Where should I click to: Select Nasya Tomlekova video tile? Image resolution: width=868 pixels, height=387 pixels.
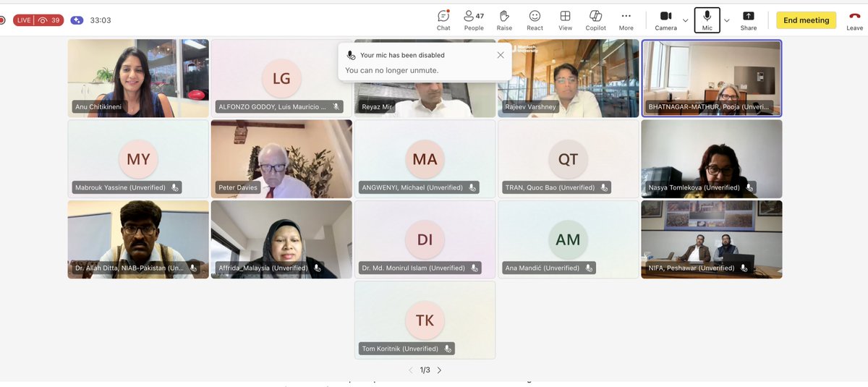[712, 159]
